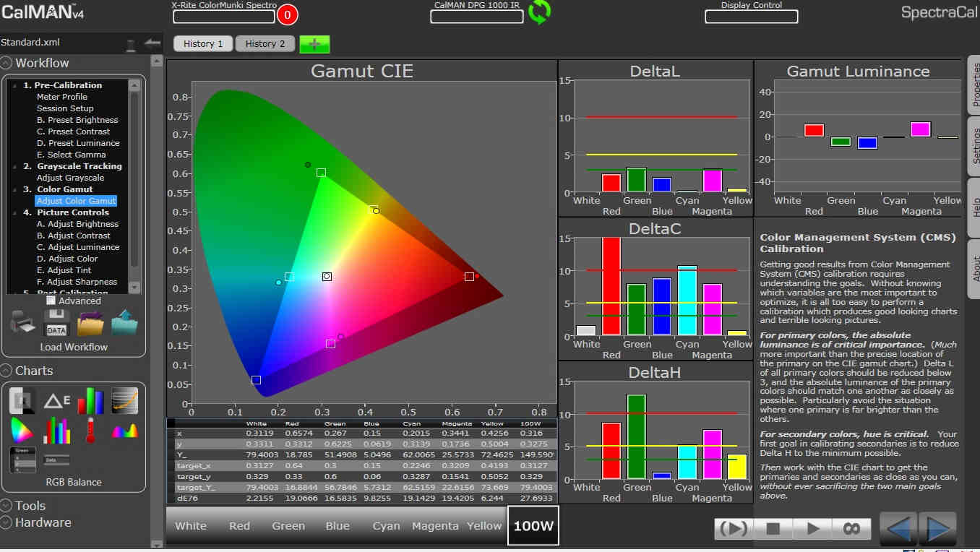The height and width of the screenshot is (552, 980).
Task: Select B. Preset Brightness workflow step
Action: 77,120
